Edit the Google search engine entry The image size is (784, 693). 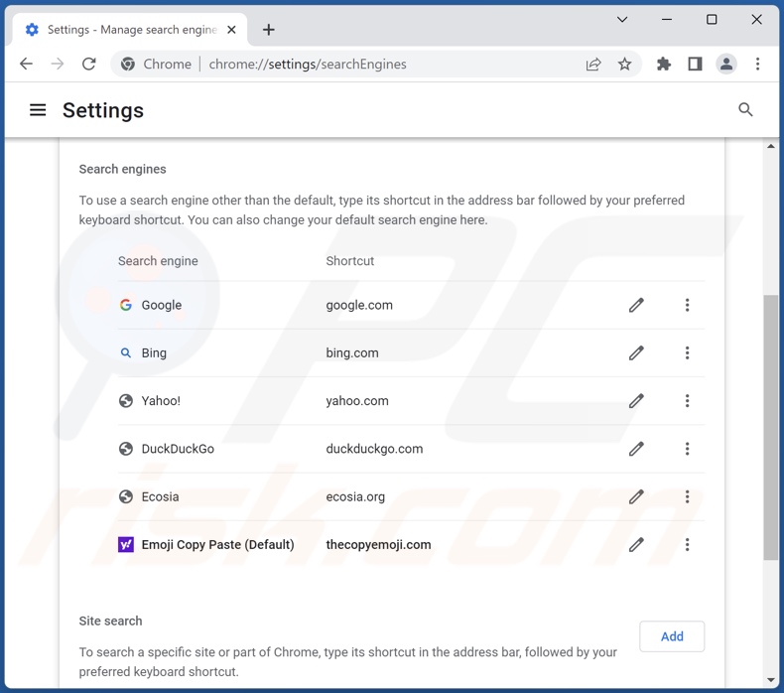point(636,305)
